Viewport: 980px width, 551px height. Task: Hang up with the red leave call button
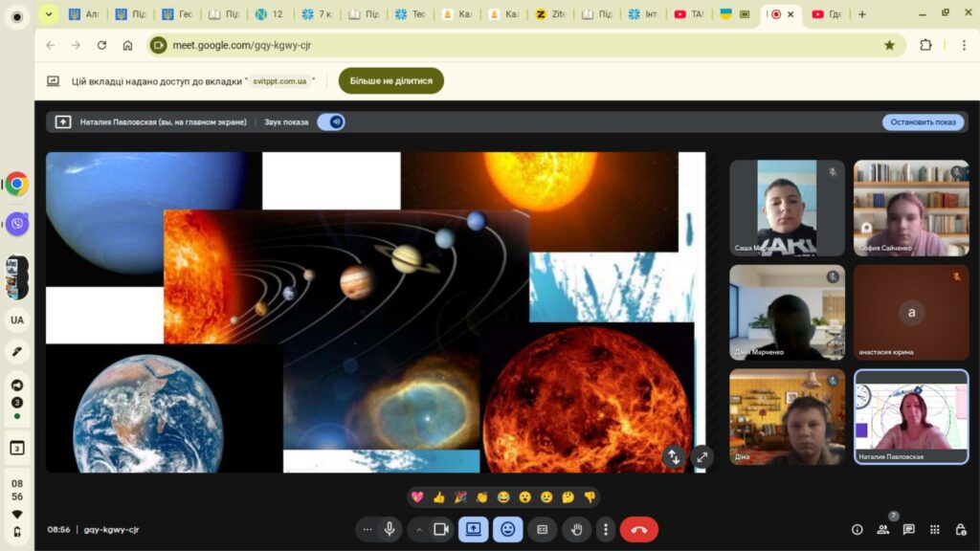(638, 529)
